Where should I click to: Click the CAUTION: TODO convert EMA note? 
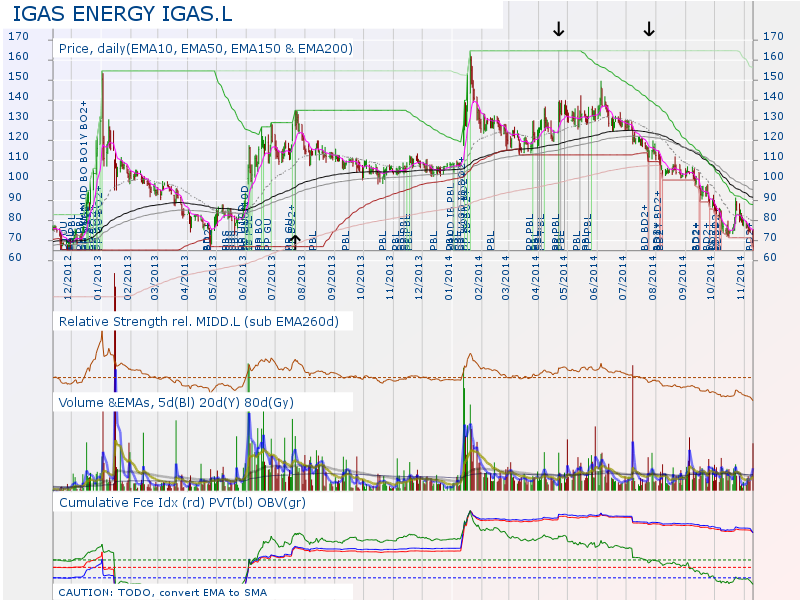point(163,592)
